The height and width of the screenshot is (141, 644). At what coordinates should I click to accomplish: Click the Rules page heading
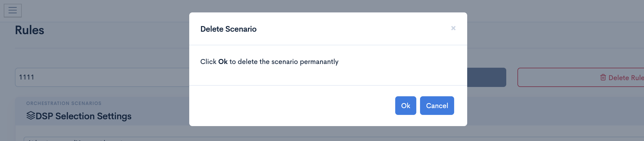coord(29,30)
